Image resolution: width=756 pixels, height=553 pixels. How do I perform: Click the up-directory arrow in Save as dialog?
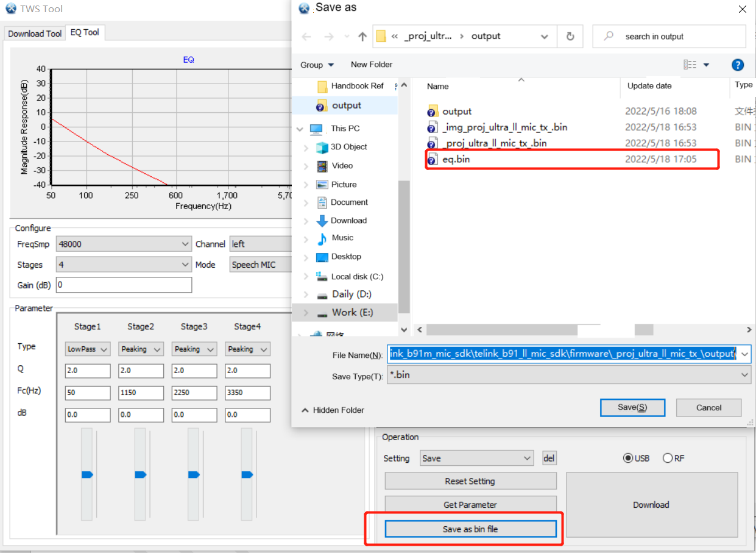coord(362,37)
